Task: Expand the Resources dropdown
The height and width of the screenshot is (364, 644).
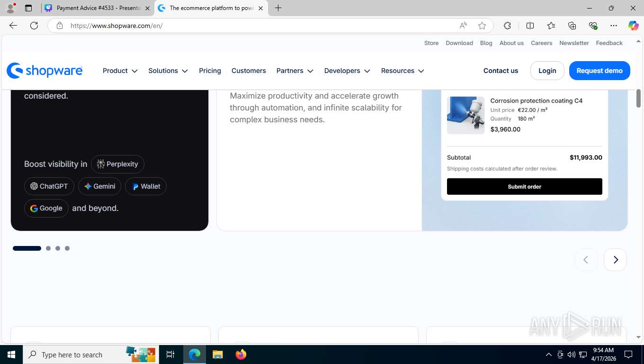Action: pos(402,71)
